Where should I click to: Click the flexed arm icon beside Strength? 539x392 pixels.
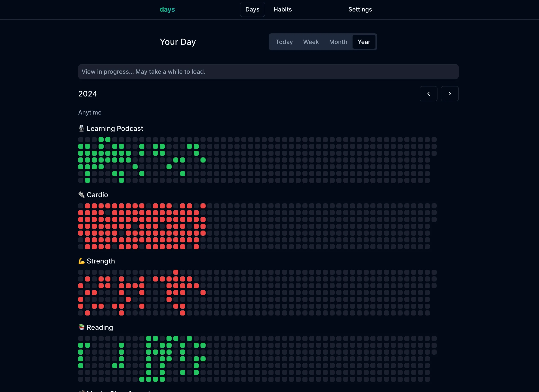pos(82,261)
